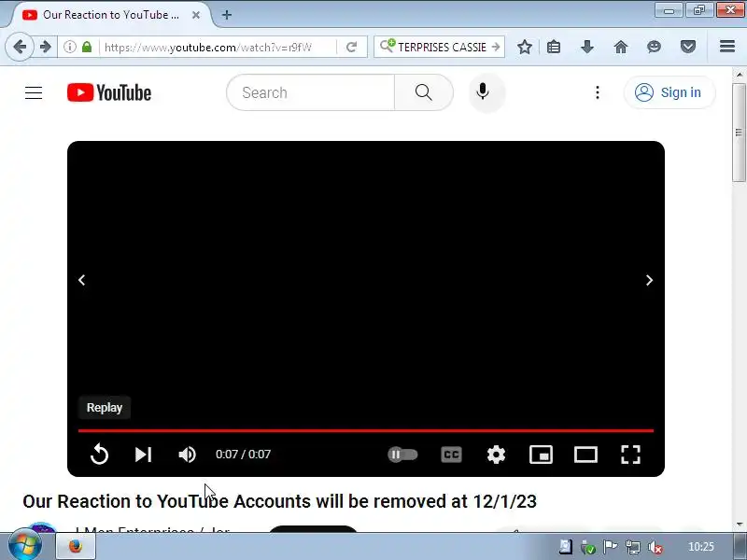Go forward with the browser forward arrow

(46, 47)
